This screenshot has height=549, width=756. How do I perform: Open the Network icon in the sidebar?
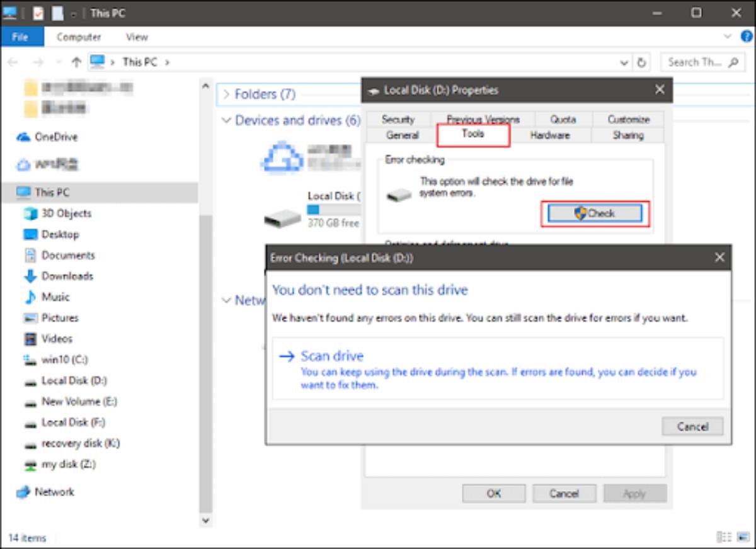point(23,492)
